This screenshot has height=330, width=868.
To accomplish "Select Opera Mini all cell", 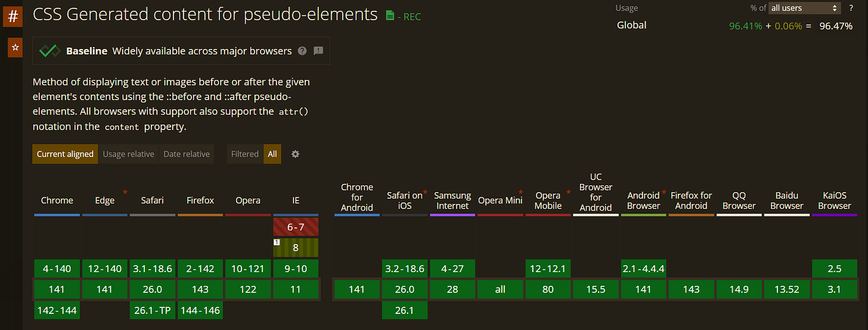I will 500,289.
